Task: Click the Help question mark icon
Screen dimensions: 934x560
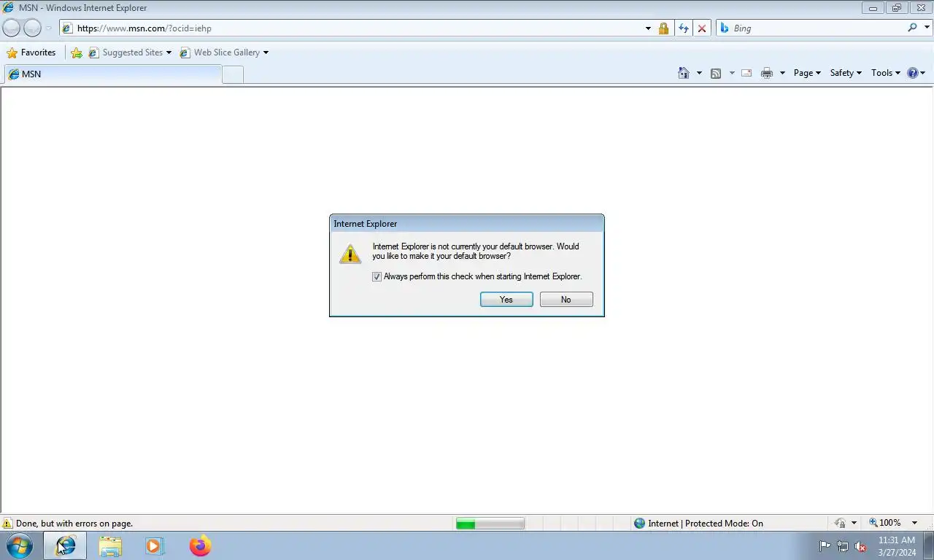Action: click(913, 73)
